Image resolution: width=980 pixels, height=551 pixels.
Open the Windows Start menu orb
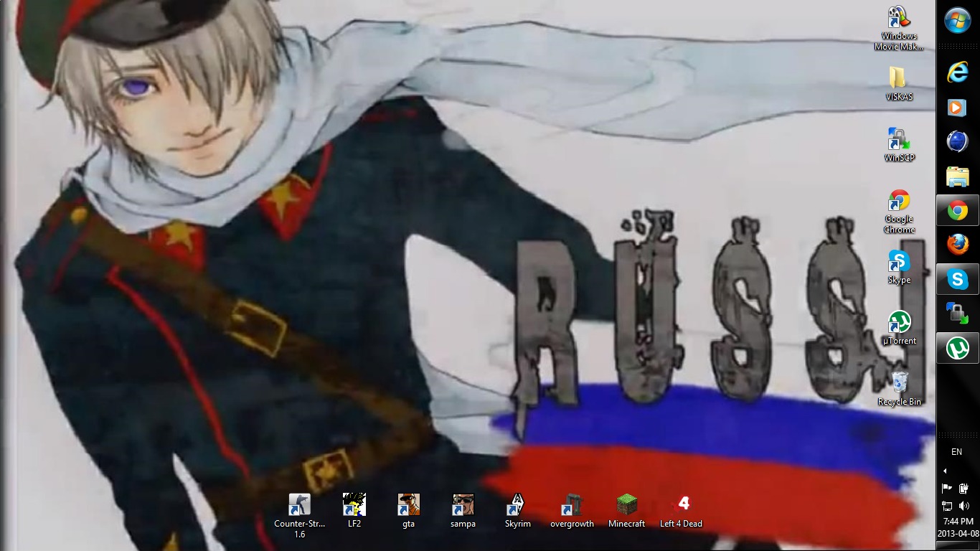(x=958, y=21)
